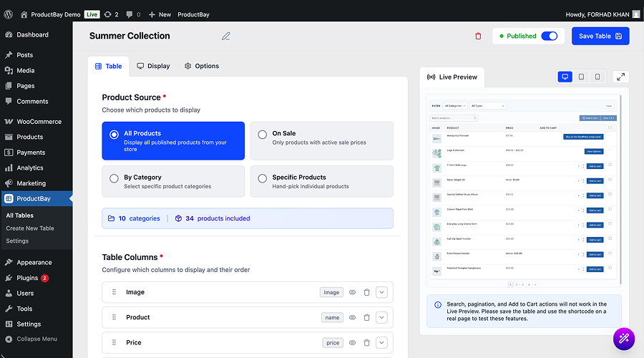Toggle the Published status switch
The image size is (644, 358).
[549, 36]
